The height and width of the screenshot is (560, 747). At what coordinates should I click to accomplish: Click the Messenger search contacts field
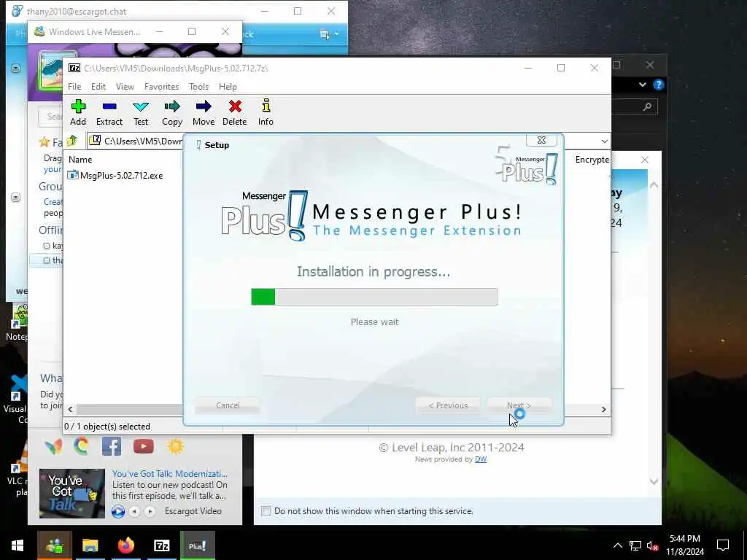(x=50, y=116)
